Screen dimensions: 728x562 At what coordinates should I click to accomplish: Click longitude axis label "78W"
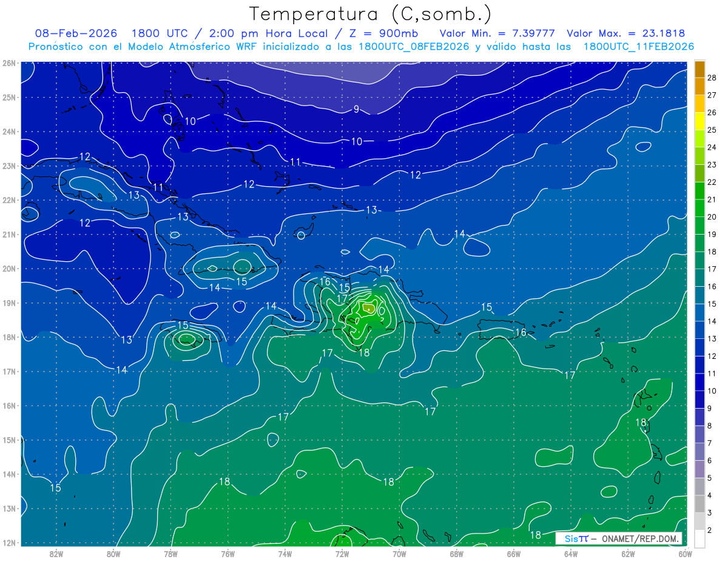click(170, 554)
